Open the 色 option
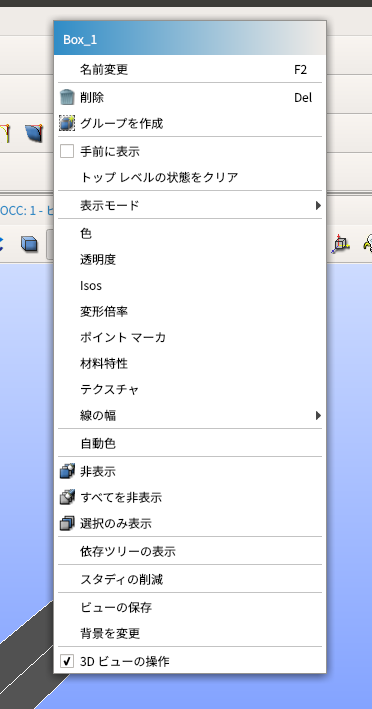The image size is (372, 709). (189, 233)
